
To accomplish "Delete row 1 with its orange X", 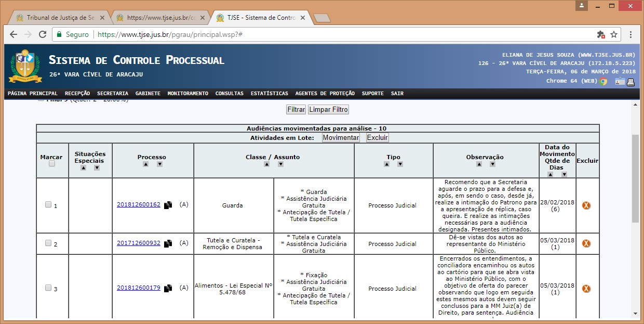I will click(x=586, y=205).
